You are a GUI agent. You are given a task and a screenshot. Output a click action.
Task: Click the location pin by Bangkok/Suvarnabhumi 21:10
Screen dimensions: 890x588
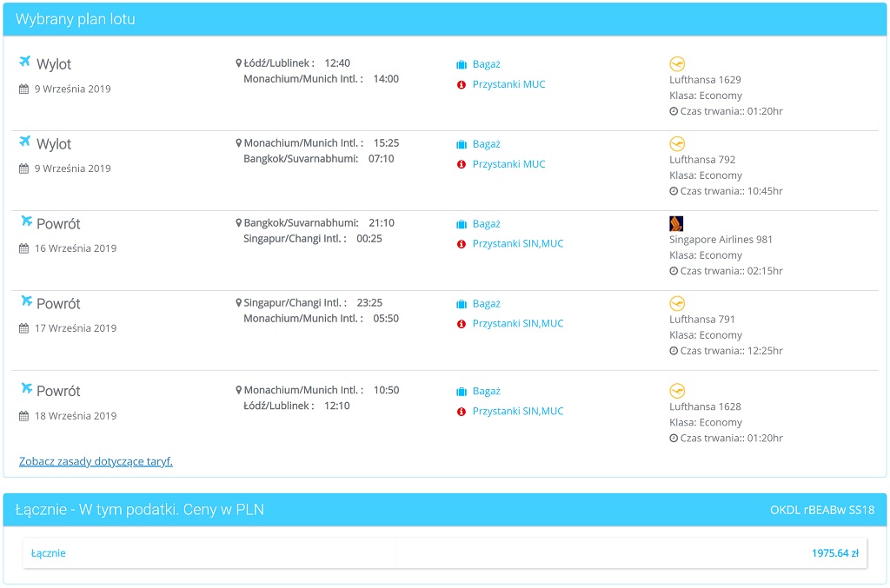(x=238, y=223)
